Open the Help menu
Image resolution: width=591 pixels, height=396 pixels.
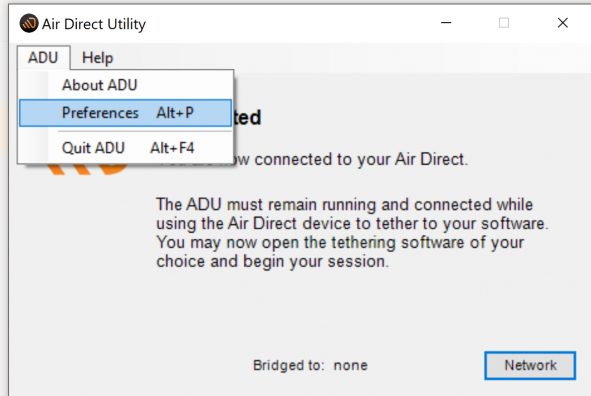(97, 58)
